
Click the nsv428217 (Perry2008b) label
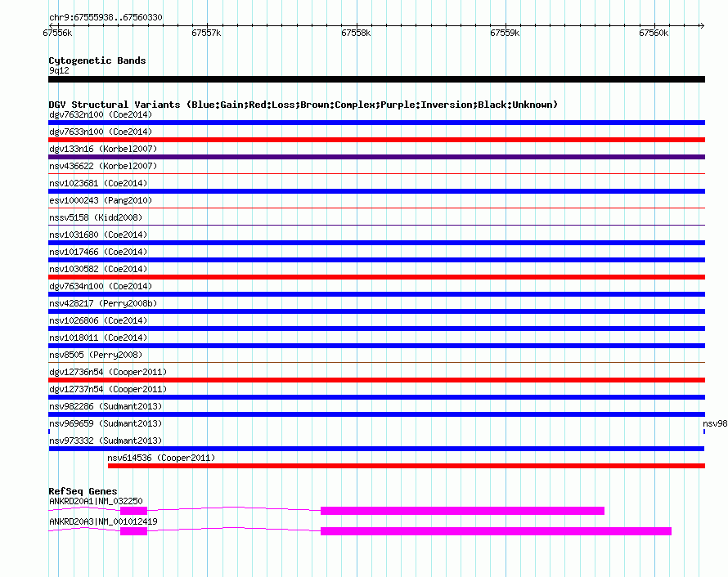pyautogui.click(x=103, y=303)
